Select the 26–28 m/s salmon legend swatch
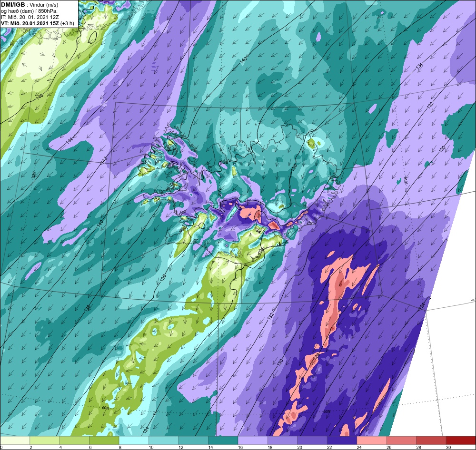The width and height of the screenshot is (476, 450). pos(402,440)
